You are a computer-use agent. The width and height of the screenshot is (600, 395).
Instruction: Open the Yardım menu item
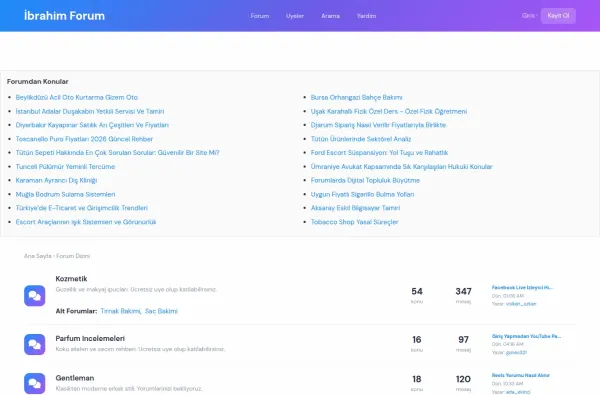366,16
